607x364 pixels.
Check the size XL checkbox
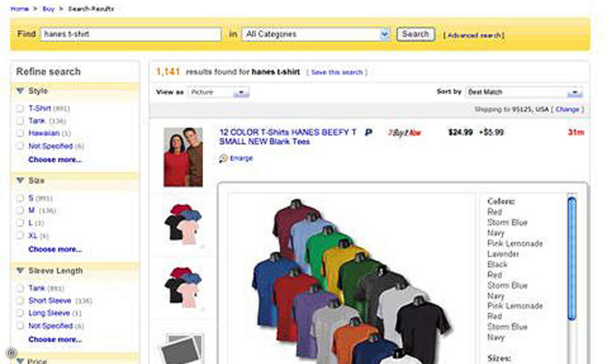pos(20,236)
